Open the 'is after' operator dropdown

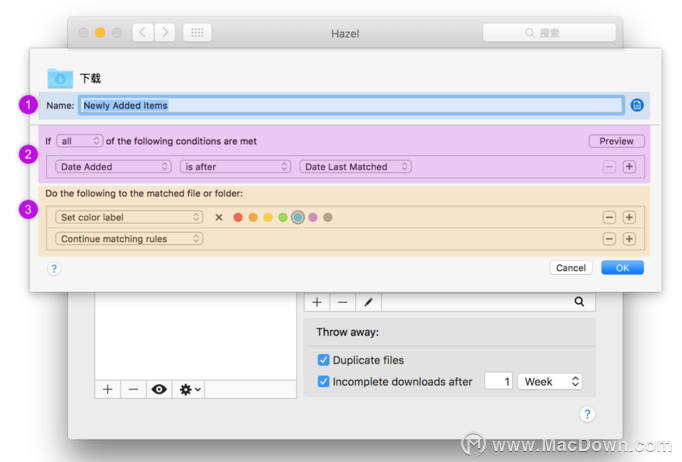coord(235,167)
